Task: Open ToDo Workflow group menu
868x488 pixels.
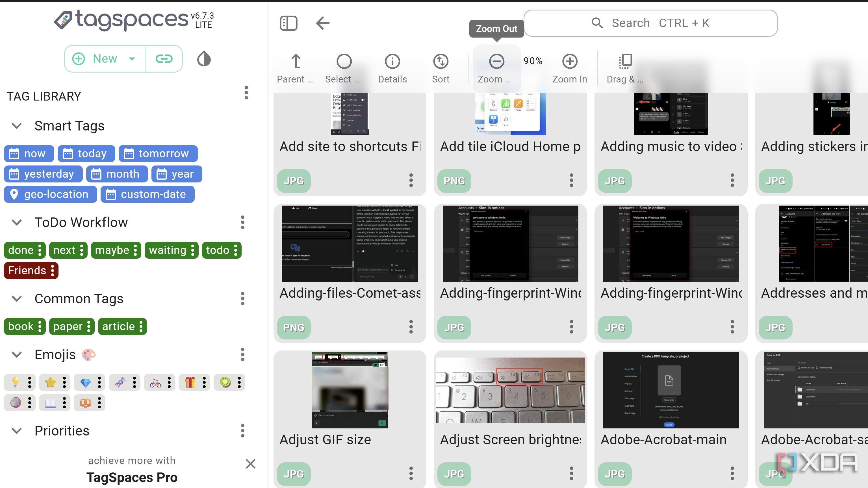Action: point(243,222)
